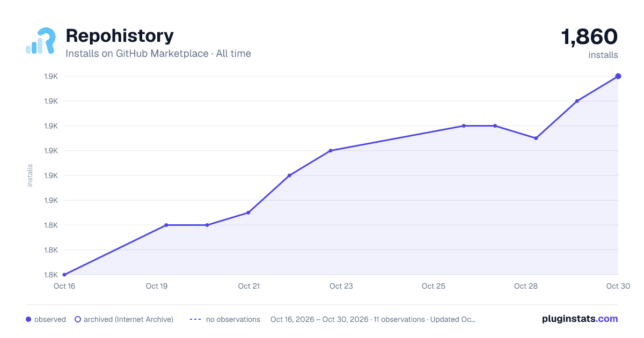This screenshot has height=338, width=644.
Task: Click the Repohistory logo icon
Action: [41, 41]
